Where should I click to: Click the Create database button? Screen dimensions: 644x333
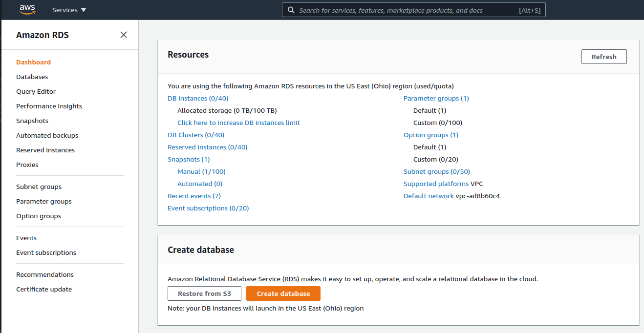coord(283,293)
